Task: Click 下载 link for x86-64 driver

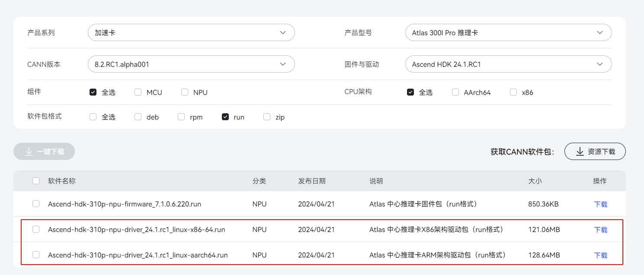Action: [601, 230]
